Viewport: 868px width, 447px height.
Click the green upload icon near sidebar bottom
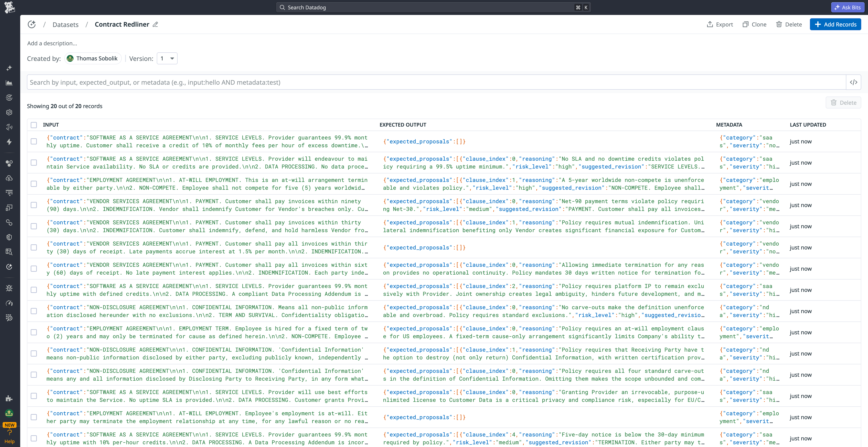(9, 413)
